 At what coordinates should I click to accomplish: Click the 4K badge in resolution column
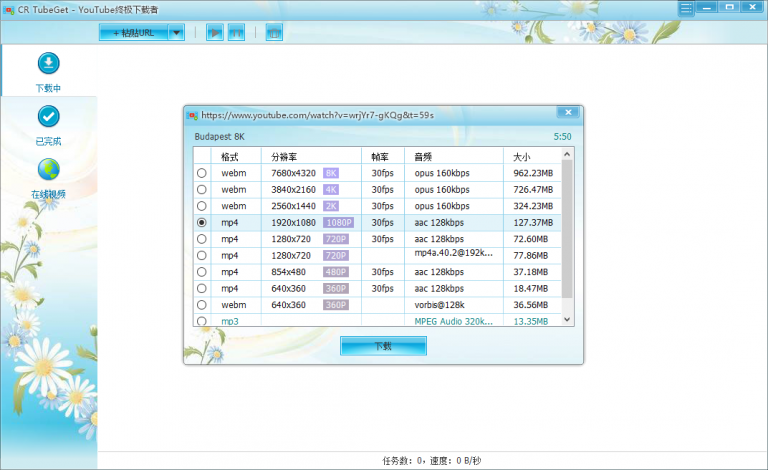[331, 189]
